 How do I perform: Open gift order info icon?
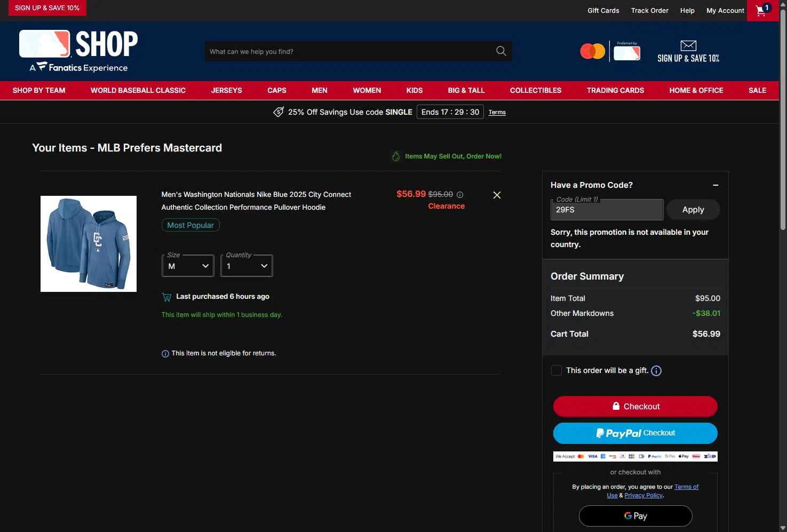click(656, 371)
